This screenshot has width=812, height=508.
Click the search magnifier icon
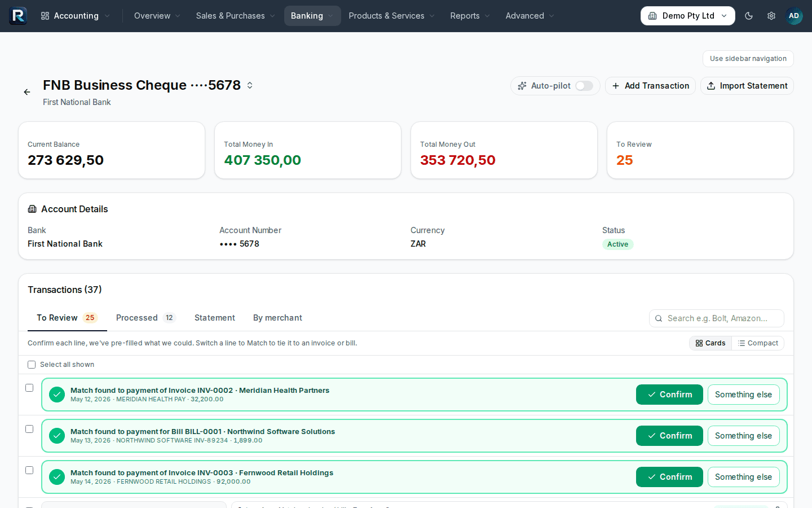click(x=659, y=318)
